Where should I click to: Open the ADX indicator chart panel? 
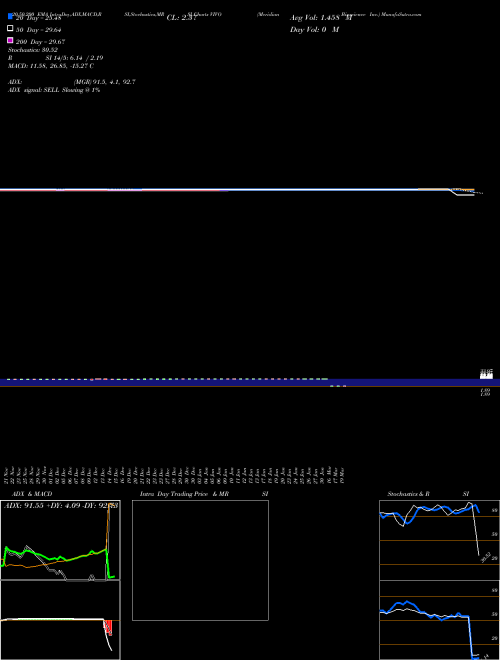60,540
